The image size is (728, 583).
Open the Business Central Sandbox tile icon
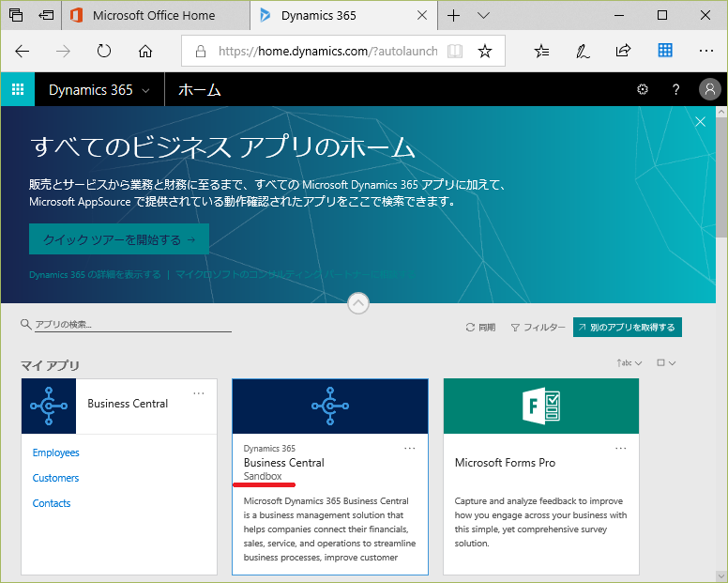[330, 406]
